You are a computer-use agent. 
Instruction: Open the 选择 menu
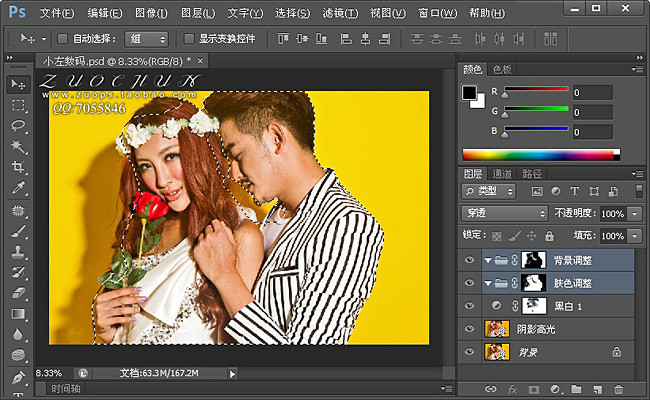coord(292,13)
